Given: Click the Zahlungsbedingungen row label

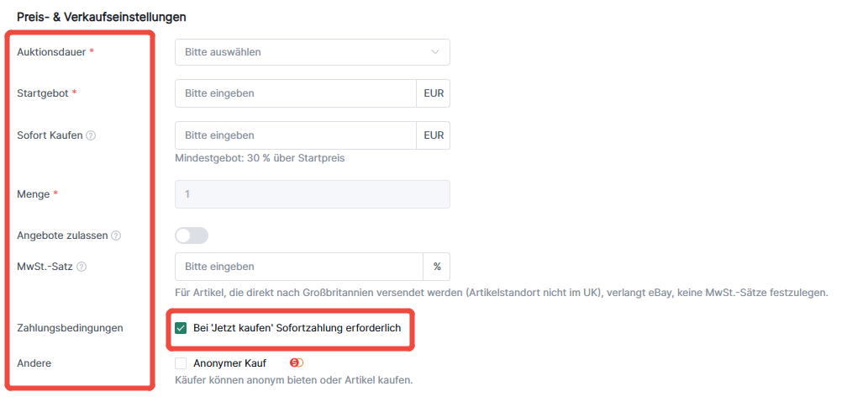Looking at the screenshot, I should [71, 328].
